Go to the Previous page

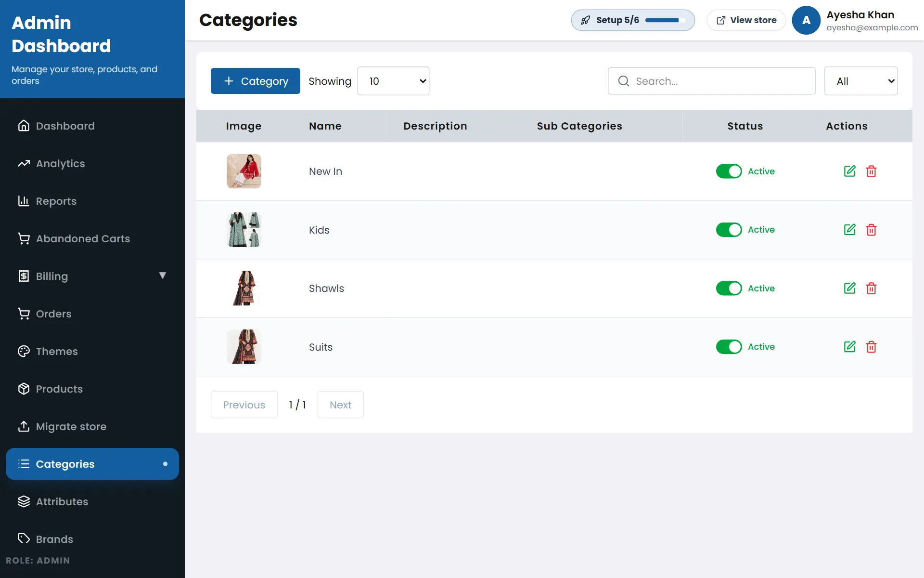click(x=244, y=405)
